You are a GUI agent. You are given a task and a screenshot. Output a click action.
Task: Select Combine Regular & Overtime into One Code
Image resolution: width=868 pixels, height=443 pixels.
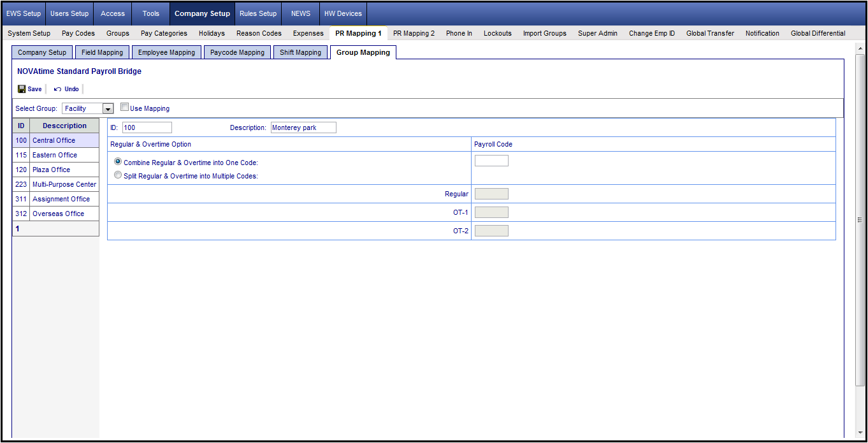tap(118, 162)
